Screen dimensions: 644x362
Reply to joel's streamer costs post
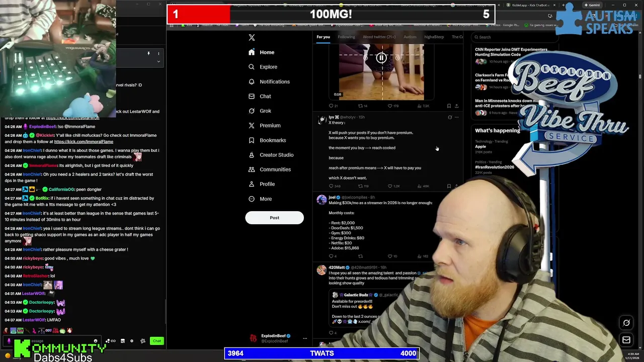pos(332,256)
